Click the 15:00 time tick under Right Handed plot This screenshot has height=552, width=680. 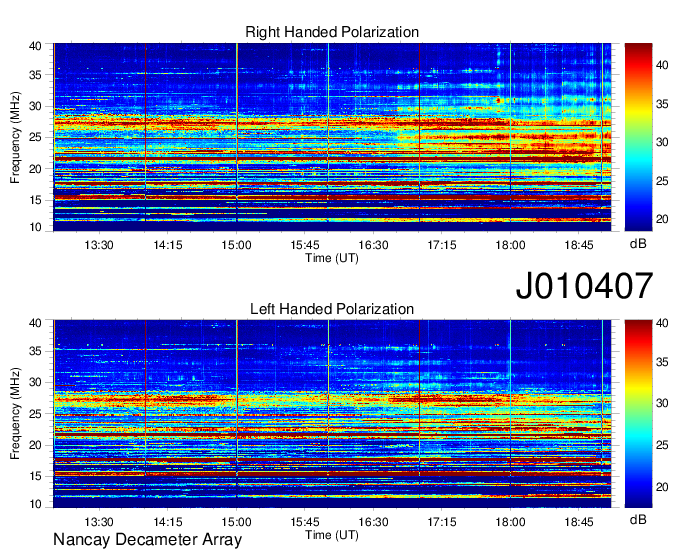point(236,245)
